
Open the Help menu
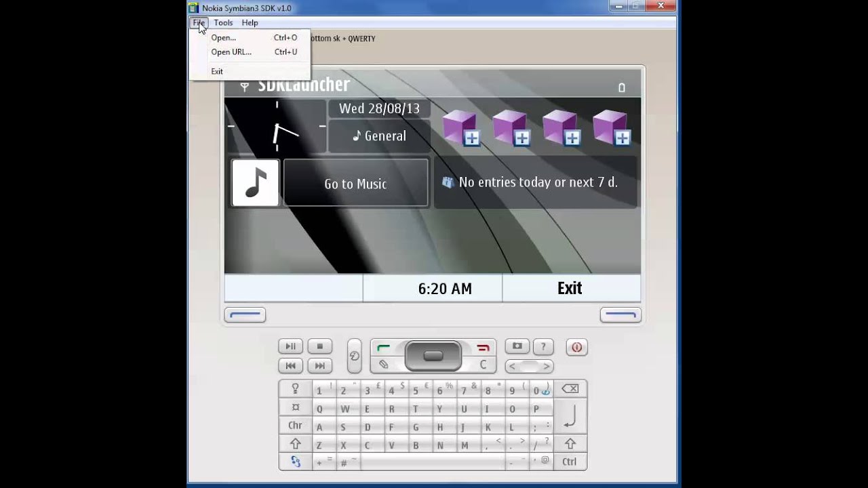click(250, 22)
